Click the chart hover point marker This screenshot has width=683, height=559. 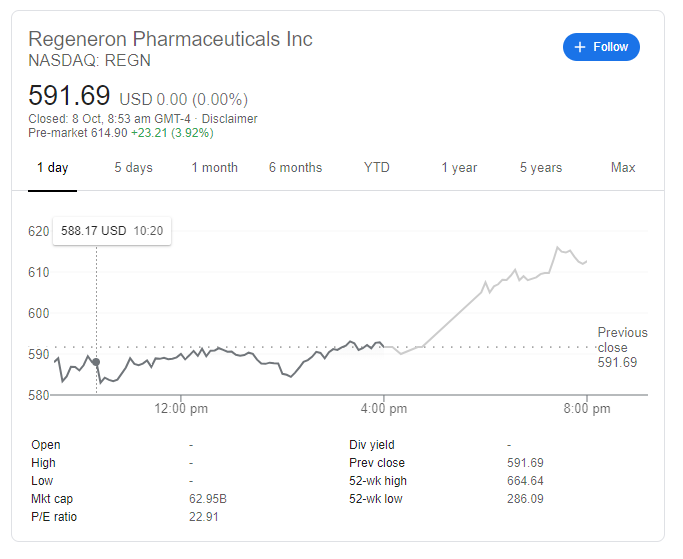(x=97, y=362)
